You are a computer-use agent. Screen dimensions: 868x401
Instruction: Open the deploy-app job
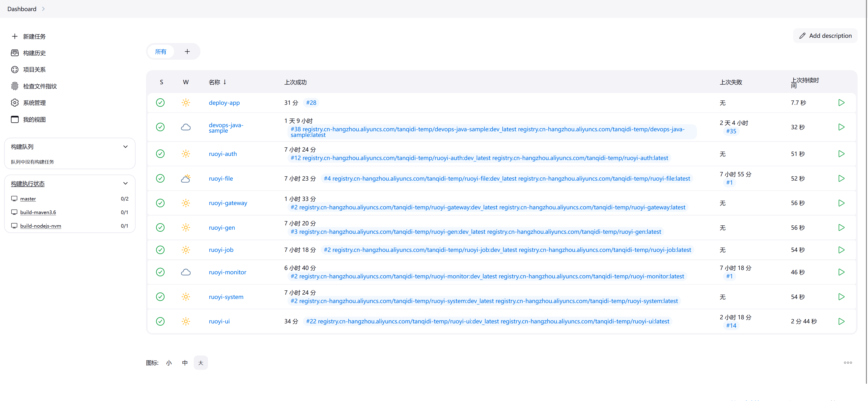pyautogui.click(x=224, y=103)
